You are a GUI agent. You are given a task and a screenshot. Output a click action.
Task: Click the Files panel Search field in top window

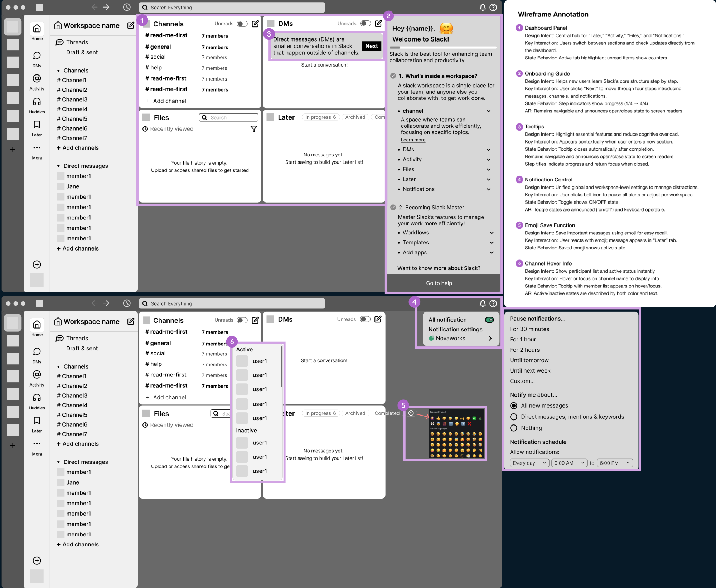pos(229,117)
